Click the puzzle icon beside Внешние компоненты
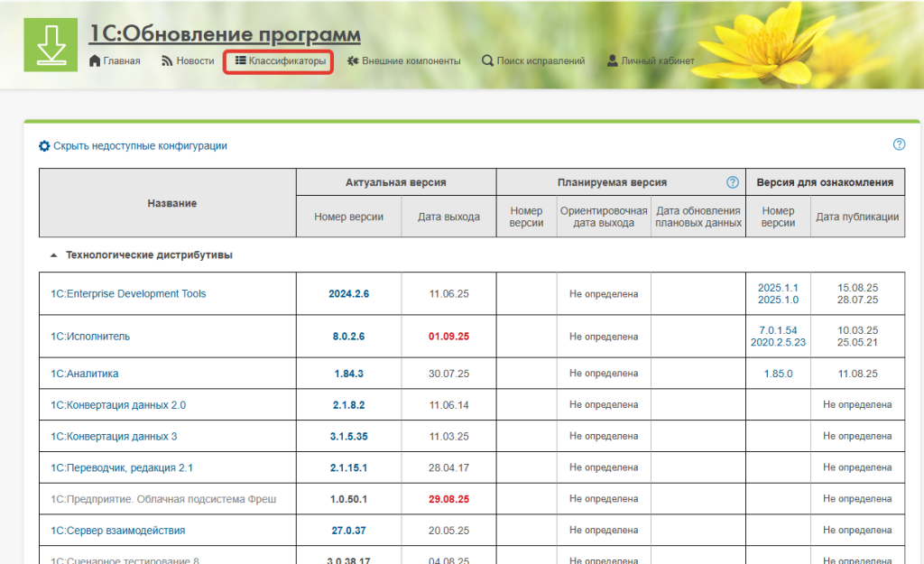This screenshot has width=924, height=564. tap(353, 61)
